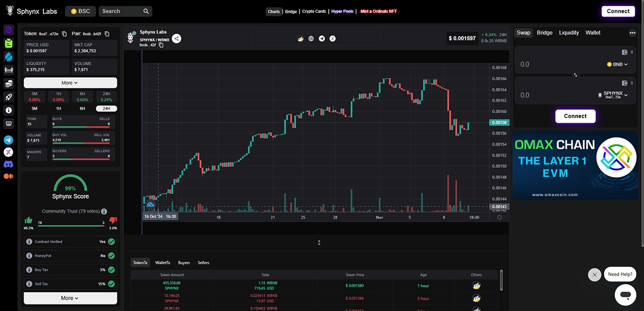Viewport: 644px width, 311px height.
Task: Expand More under the Sell Tax row
Action: coord(70,298)
